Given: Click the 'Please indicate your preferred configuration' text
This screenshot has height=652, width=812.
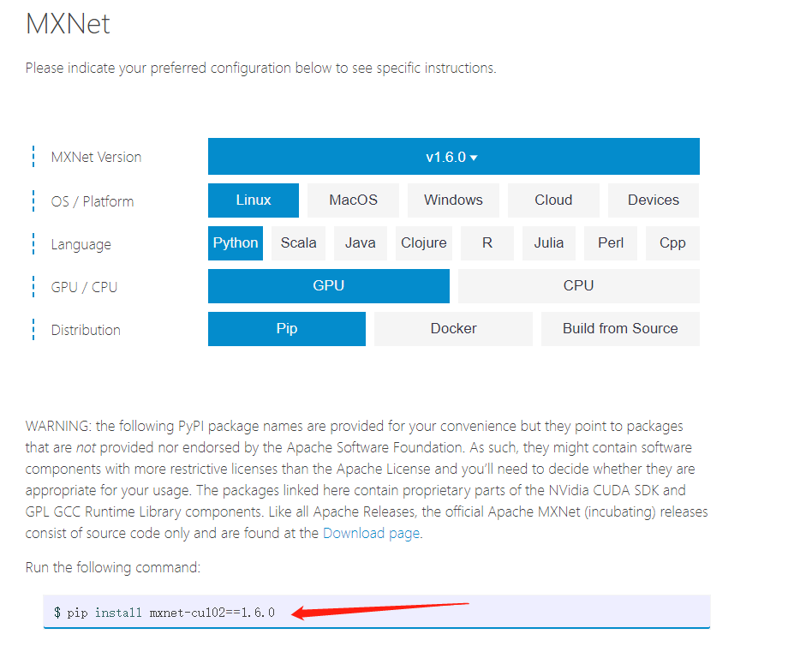Looking at the screenshot, I should click(261, 68).
